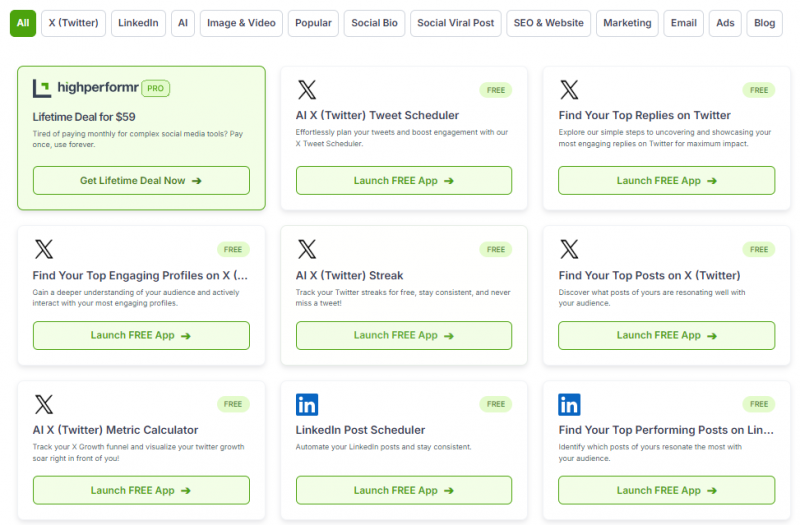
Task: Click LinkedIn icon on Top Performing Posts card
Action: [x=569, y=405]
